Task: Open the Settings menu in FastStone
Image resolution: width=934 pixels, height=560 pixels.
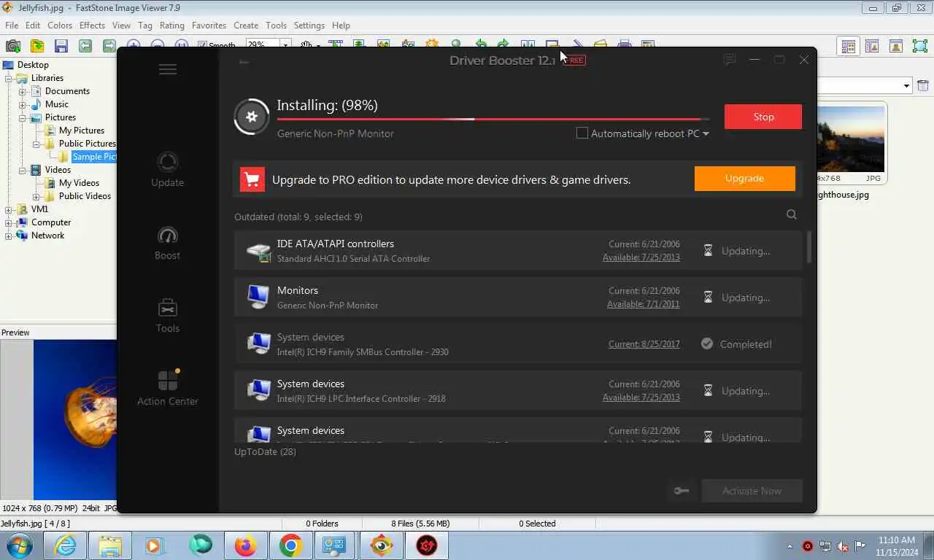Action: pyautogui.click(x=309, y=26)
